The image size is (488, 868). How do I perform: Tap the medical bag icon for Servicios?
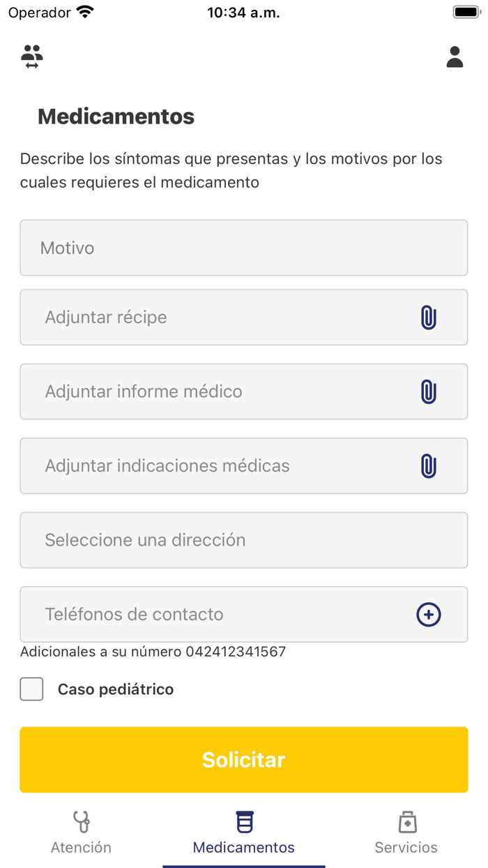406,822
